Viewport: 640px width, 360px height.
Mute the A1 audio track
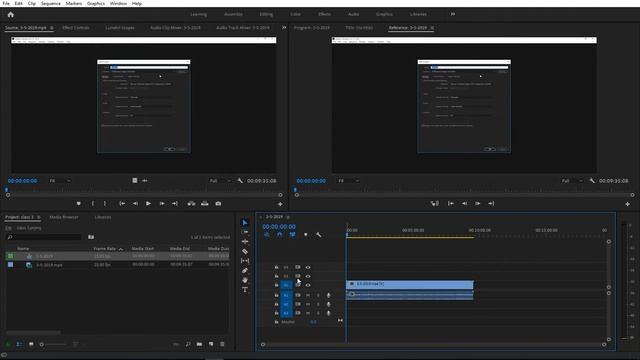308,295
